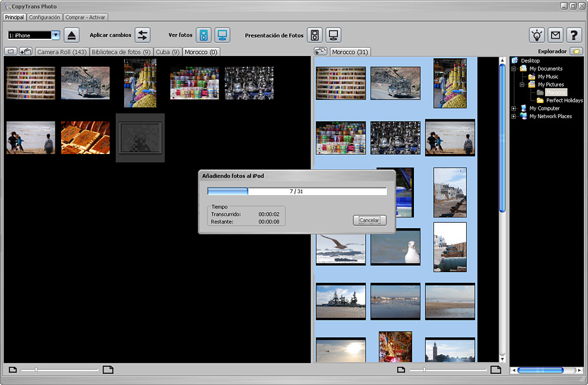Select the beach people photo in the right pane
The image size is (588, 385).
point(450,138)
